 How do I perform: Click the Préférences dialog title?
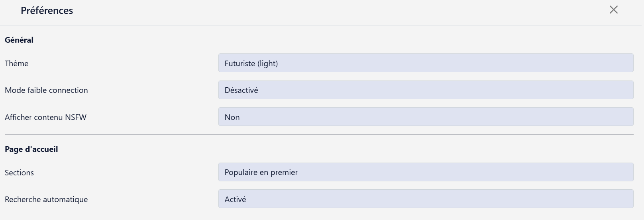coord(47,10)
